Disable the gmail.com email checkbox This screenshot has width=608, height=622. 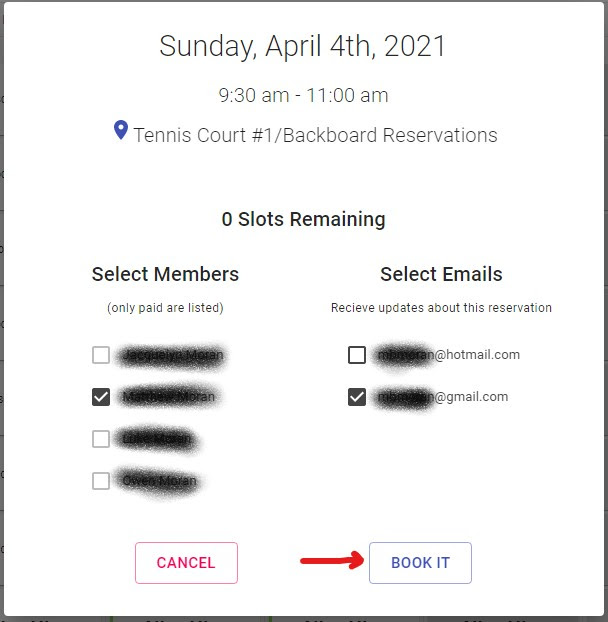click(357, 397)
